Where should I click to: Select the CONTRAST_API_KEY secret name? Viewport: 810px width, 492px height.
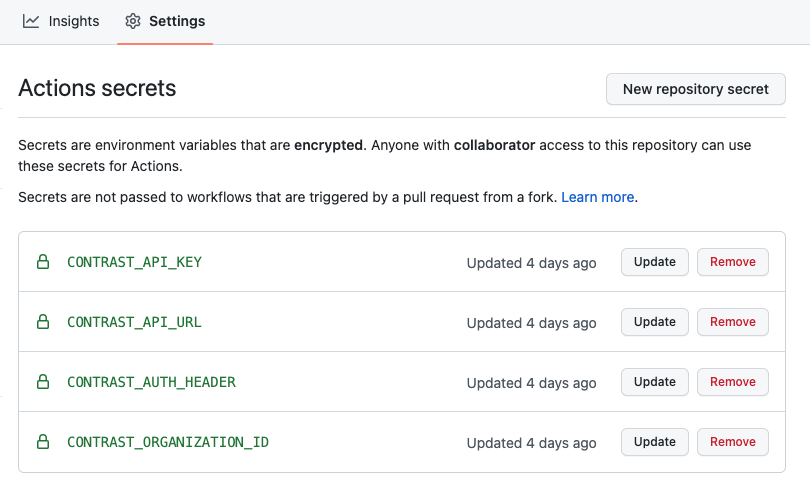click(134, 262)
